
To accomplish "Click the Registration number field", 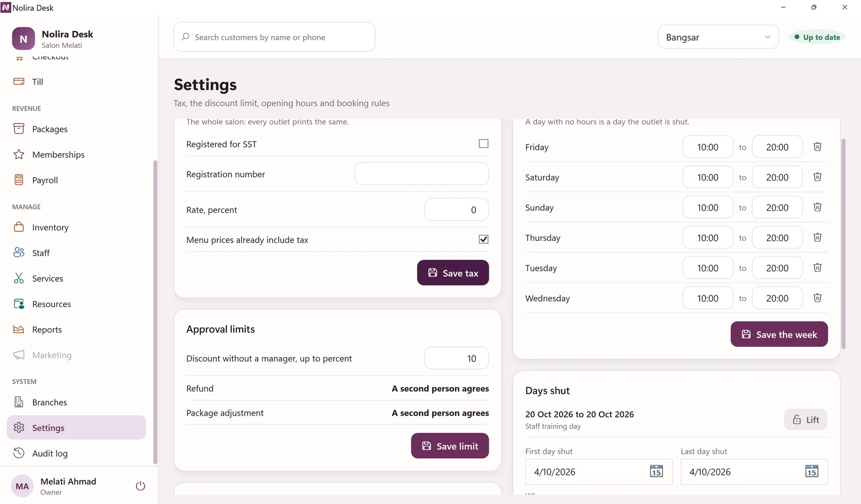I will pyautogui.click(x=421, y=174).
